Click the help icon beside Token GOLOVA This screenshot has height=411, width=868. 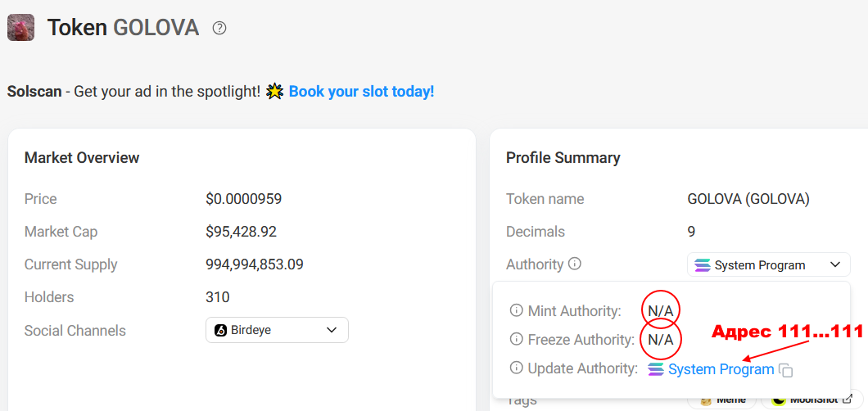point(219,28)
